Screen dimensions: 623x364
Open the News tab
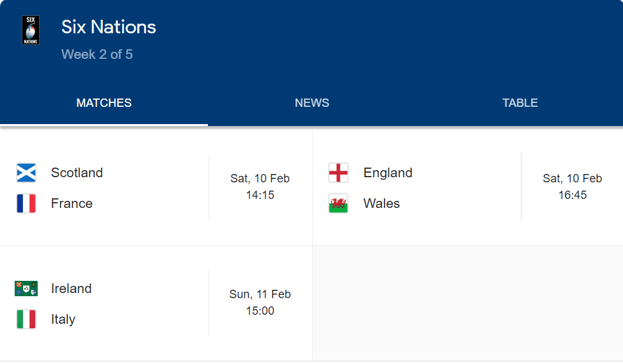pyautogui.click(x=312, y=103)
